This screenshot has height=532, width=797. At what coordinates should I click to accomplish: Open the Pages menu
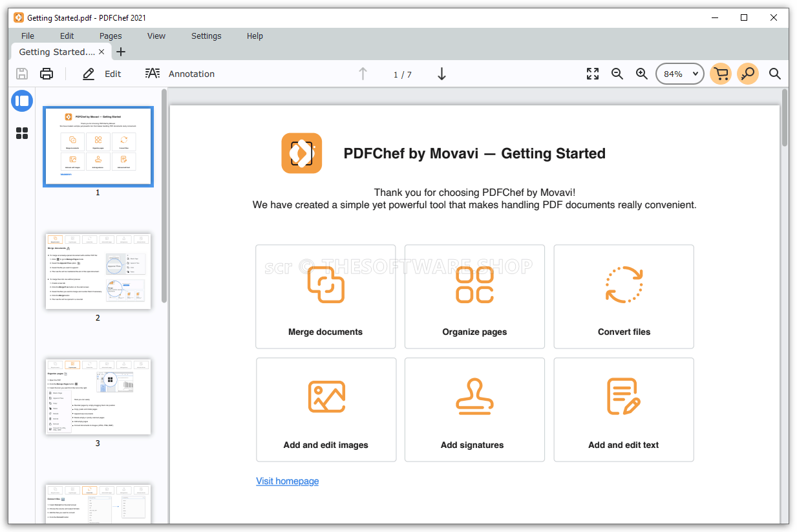coord(111,36)
